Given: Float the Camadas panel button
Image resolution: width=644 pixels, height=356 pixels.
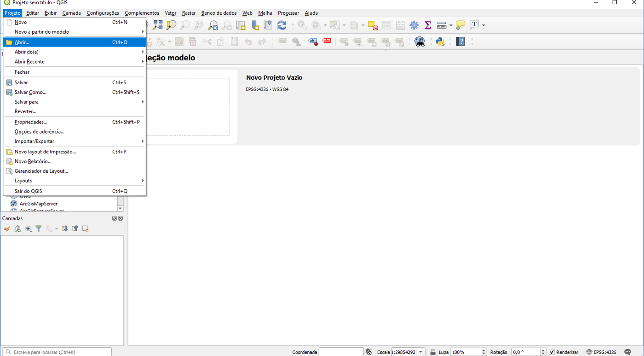Looking at the screenshot, I should [115, 218].
